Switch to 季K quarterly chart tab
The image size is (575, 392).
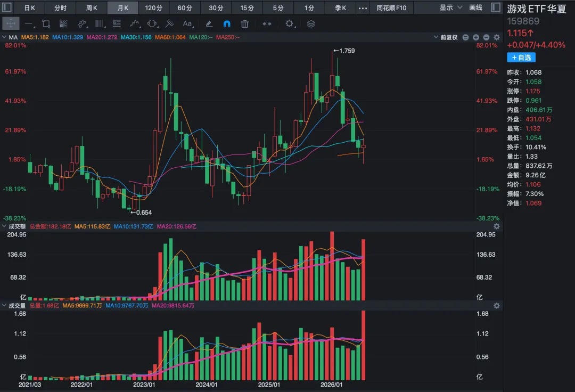(340, 7)
